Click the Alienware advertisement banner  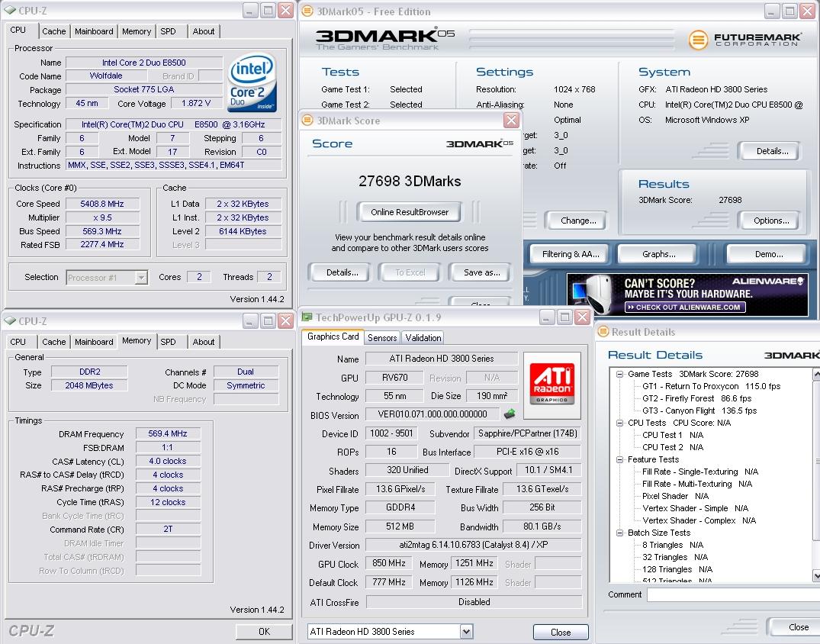tap(687, 294)
